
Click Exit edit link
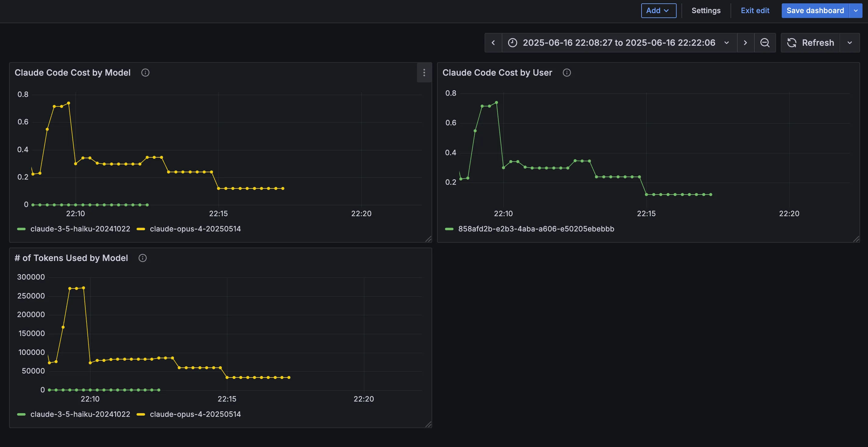pos(755,10)
